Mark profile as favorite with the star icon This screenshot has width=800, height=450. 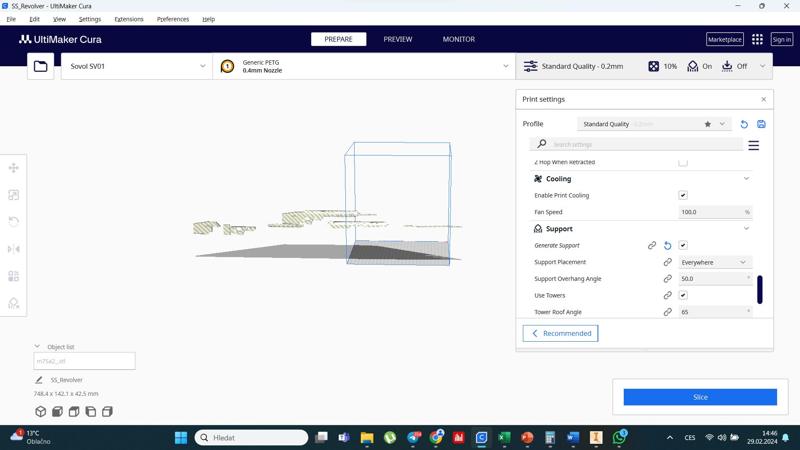pyautogui.click(x=708, y=124)
